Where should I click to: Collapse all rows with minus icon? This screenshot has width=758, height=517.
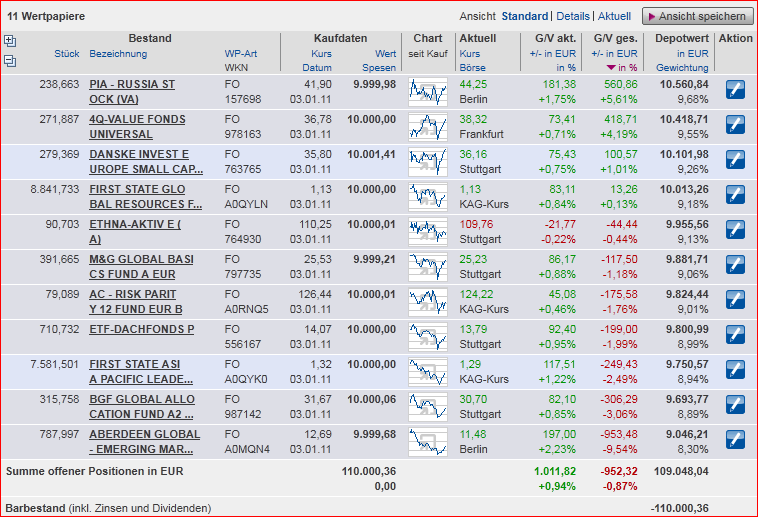10,61
